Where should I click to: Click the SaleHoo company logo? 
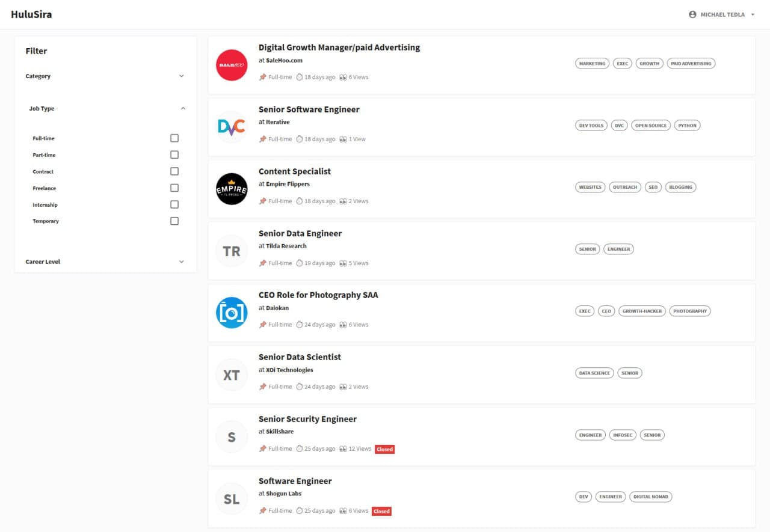(232, 65)
